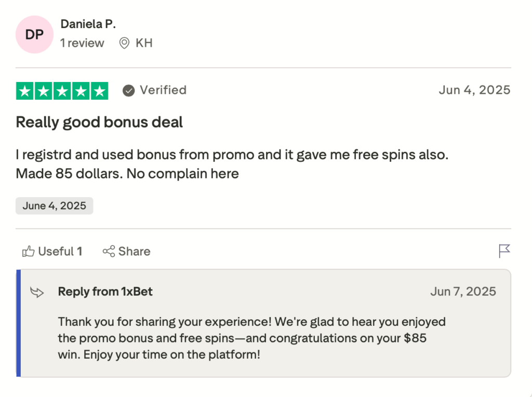Viewport: 532px width, 397px height.
Task: Click the reply arrow icon
Action: coord(37,292)
